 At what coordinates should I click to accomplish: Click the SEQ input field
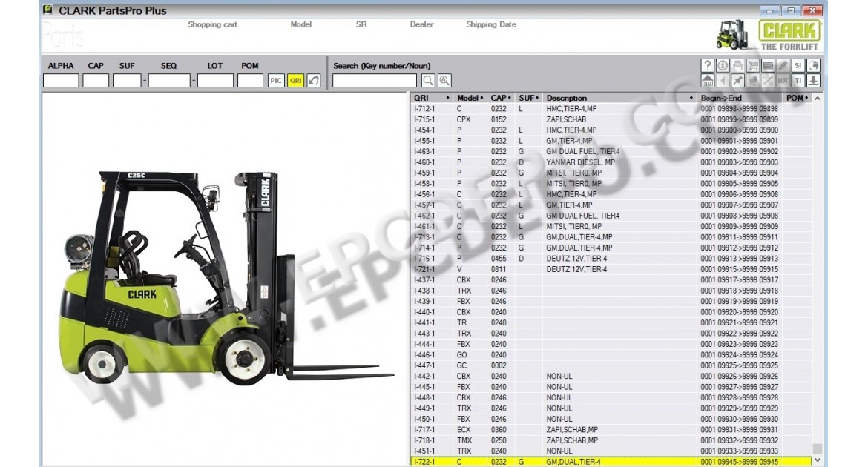(x=169, y=81)
